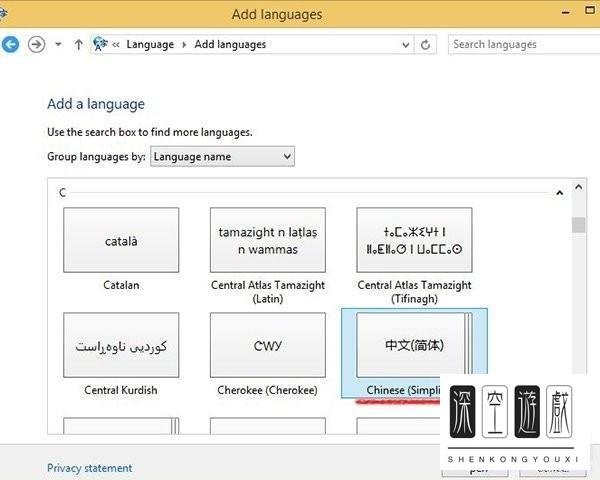Click the Add languages breadcrumb
This screenshot has width=600, height=480.
coord(230,44)
